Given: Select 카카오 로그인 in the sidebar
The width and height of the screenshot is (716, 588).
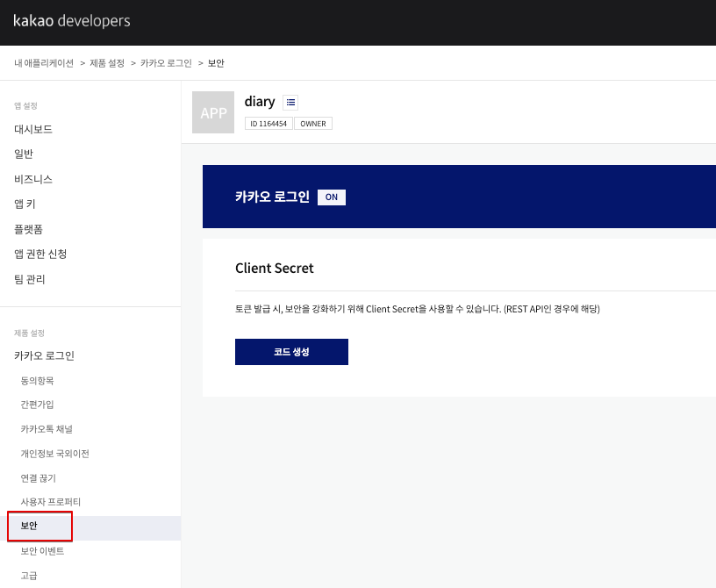Looking at the screenshot, I should (44, 356).
